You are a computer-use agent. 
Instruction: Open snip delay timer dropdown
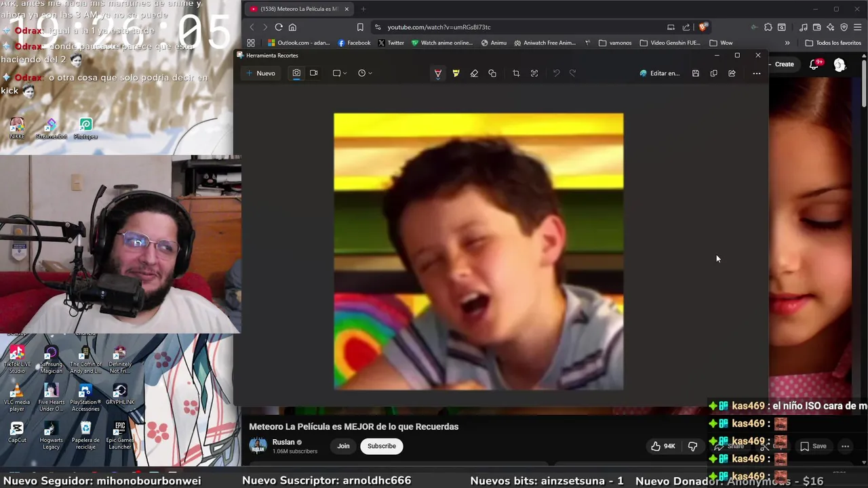click(x=365, y=73)
